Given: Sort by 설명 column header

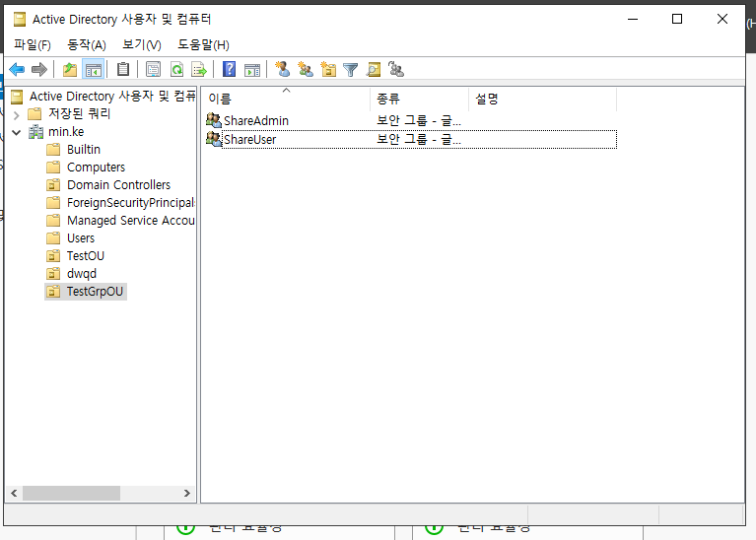Looking at the screenshot, I should click(x=543, y=99).
